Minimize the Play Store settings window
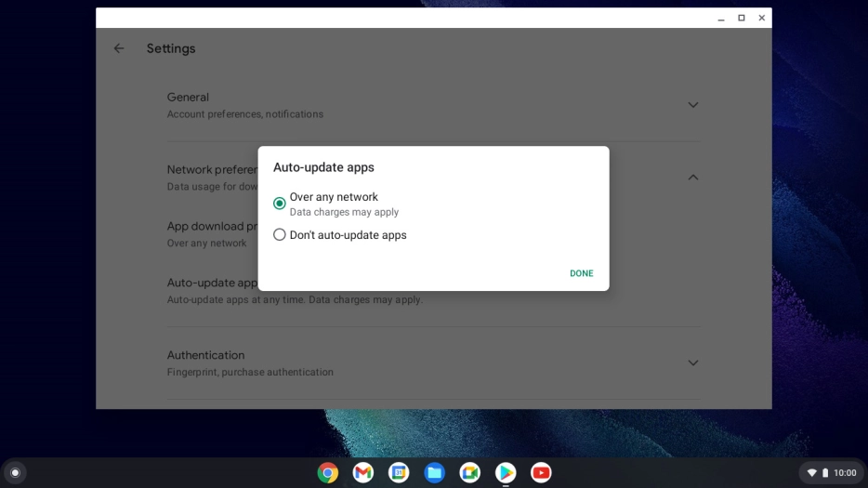The height and width of the screenshot is (488, 868). pyautogui.click(x=721, y=19)
